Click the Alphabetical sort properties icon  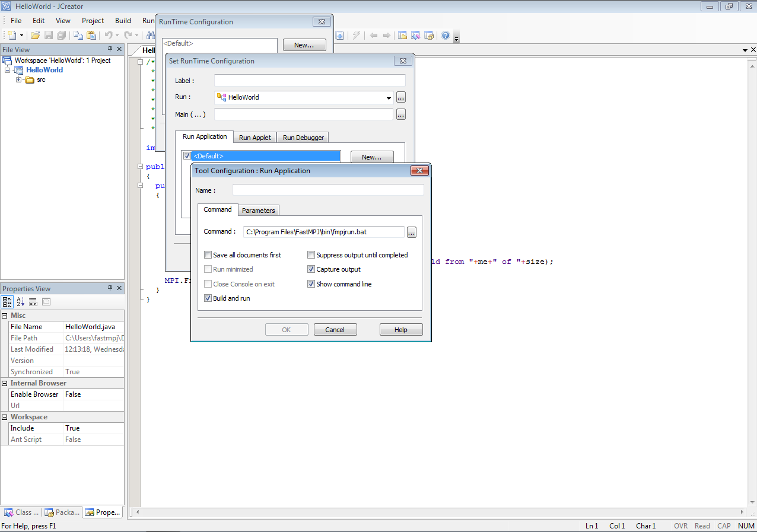point(21,302)
